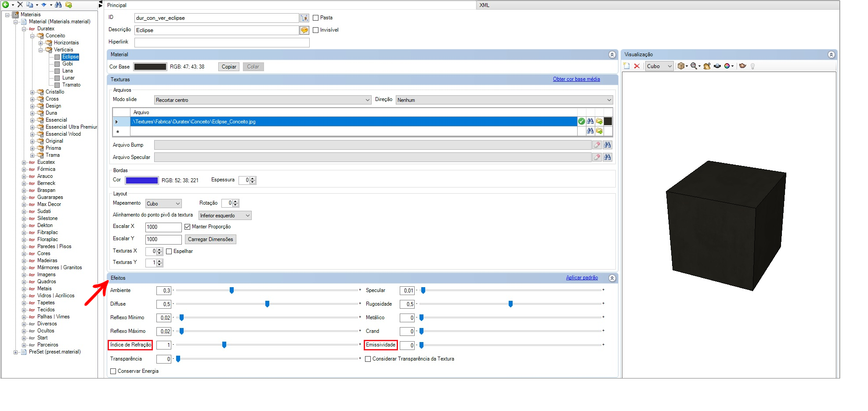The height and width of the screenshot is (411, 868).
Task: Switch to the XML tab
Action: (x=485, y=5)
